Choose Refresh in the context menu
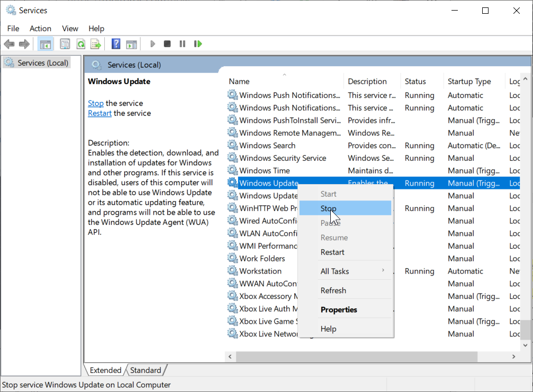 [x=345, y=290]
